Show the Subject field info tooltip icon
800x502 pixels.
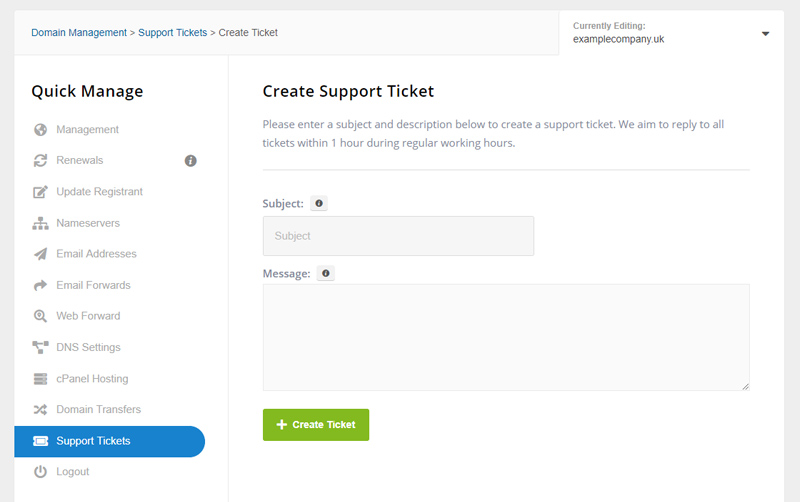click(x=319, y=204)
